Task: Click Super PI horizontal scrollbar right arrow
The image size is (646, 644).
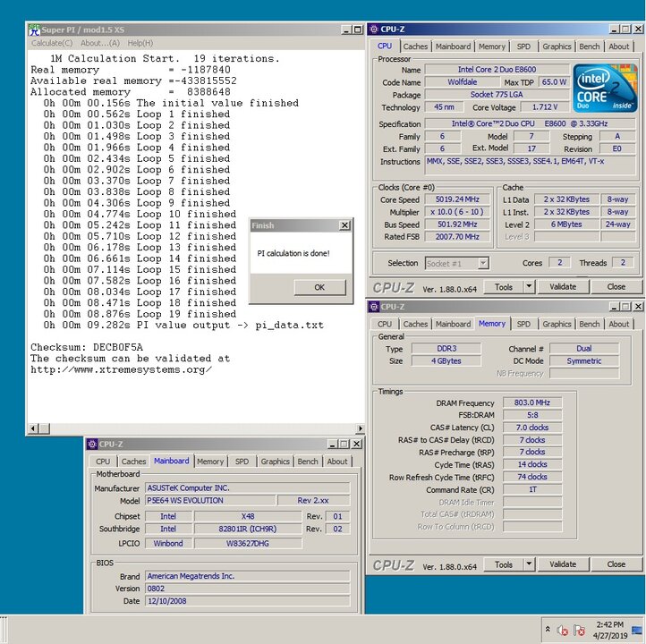Action: point(361,428)
